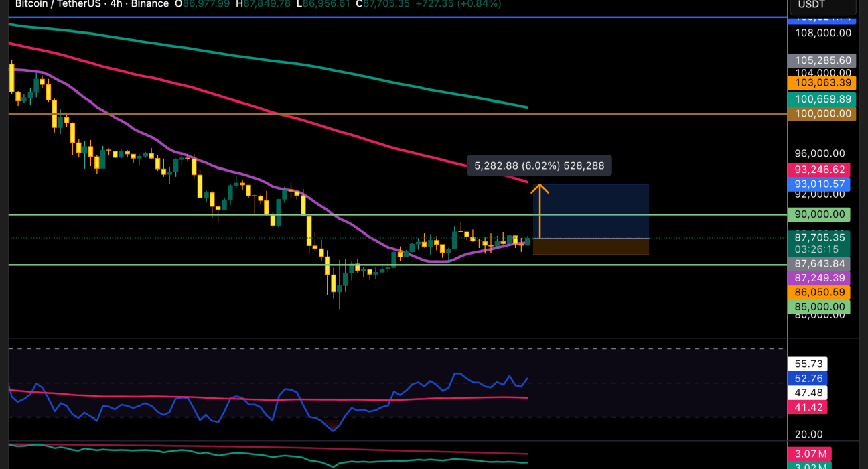Click the orange 86,050.59 price label
This screenshot has width=868, height=469.
pos(822,293)
